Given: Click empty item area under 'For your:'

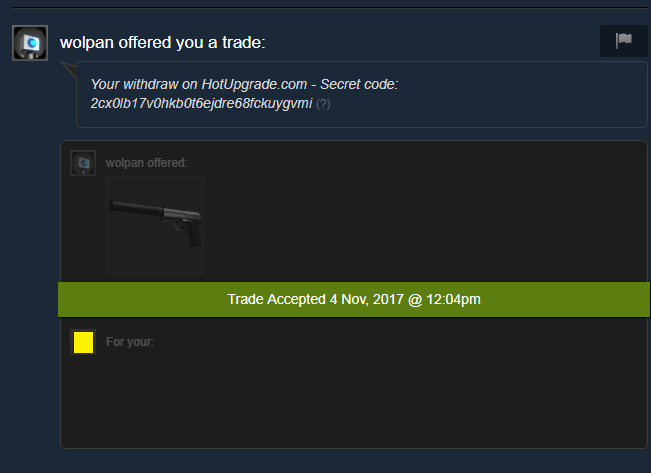Looking at the screenshot, I should 354,401.
